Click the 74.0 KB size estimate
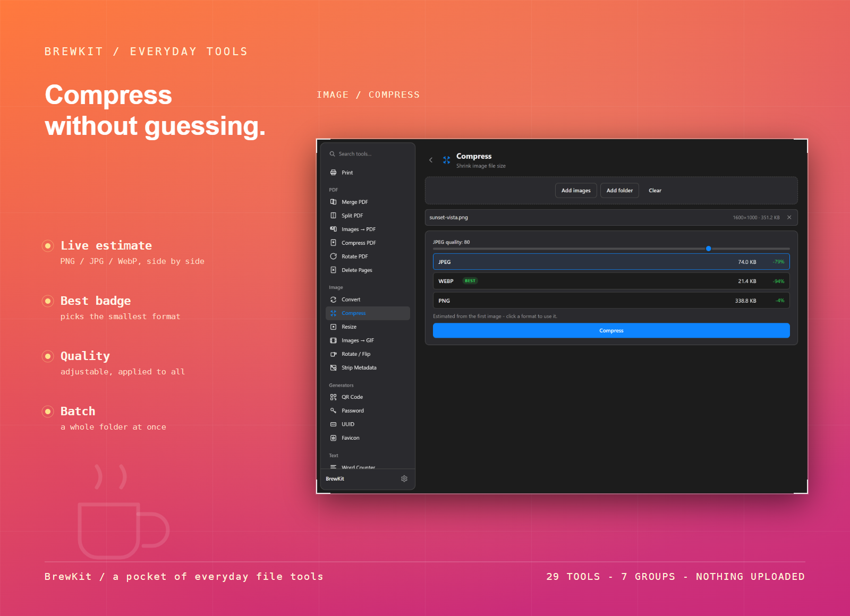This screenshot has width=850, height=616. tap(747, 262)
